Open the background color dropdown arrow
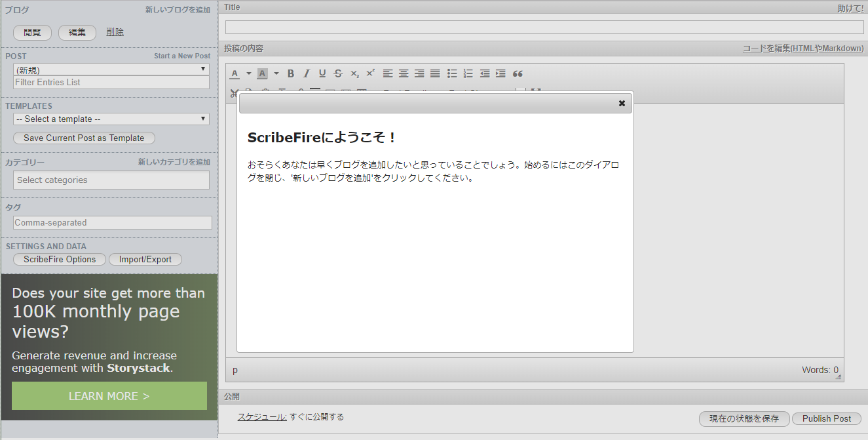Viewport: 868px width, 440px height. click(x=276, y=73)
